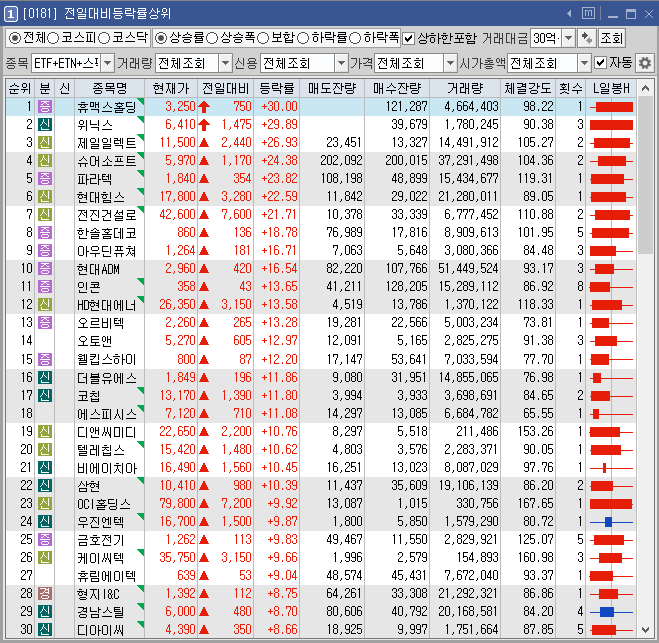Click the scrollbar down arrow

pyautogui.click(x=645, y=630)
